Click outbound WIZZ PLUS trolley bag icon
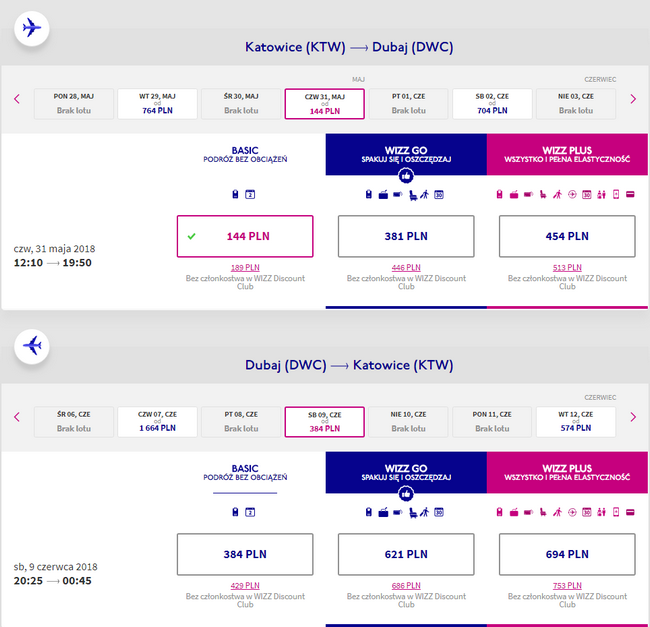This screenshot has width=650, height=627. (x=514, y=194)
